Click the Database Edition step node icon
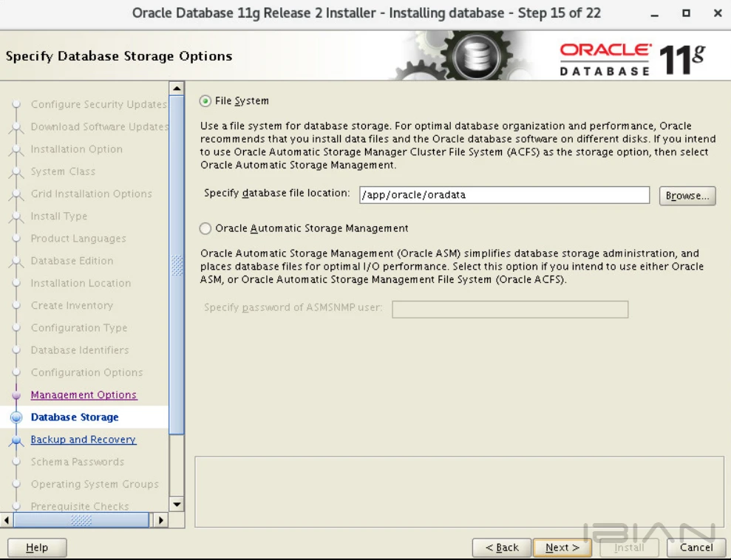 [16, 261]
